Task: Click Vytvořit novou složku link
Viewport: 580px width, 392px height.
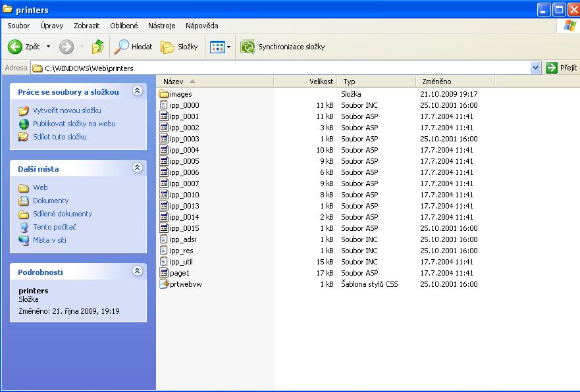Action: click(x=66, y=110)
